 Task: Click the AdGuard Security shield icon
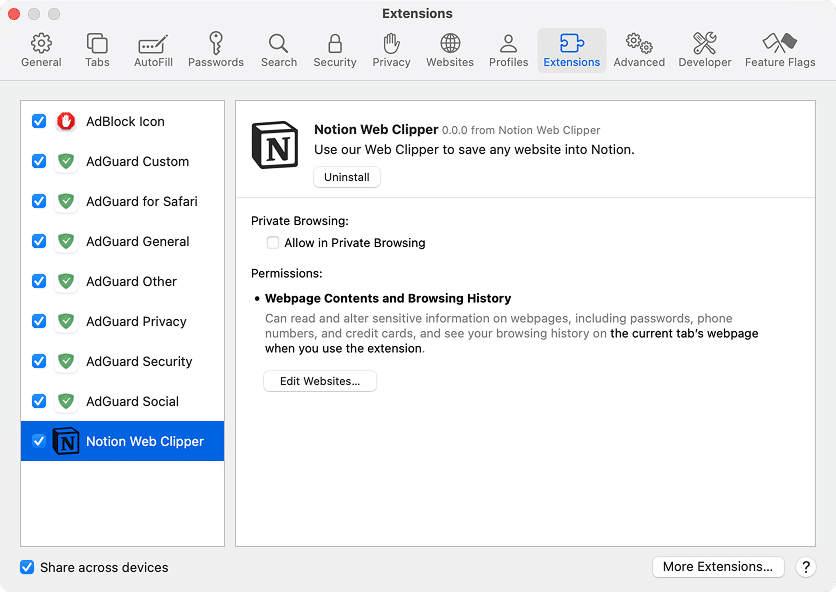(x=66, y=361)
